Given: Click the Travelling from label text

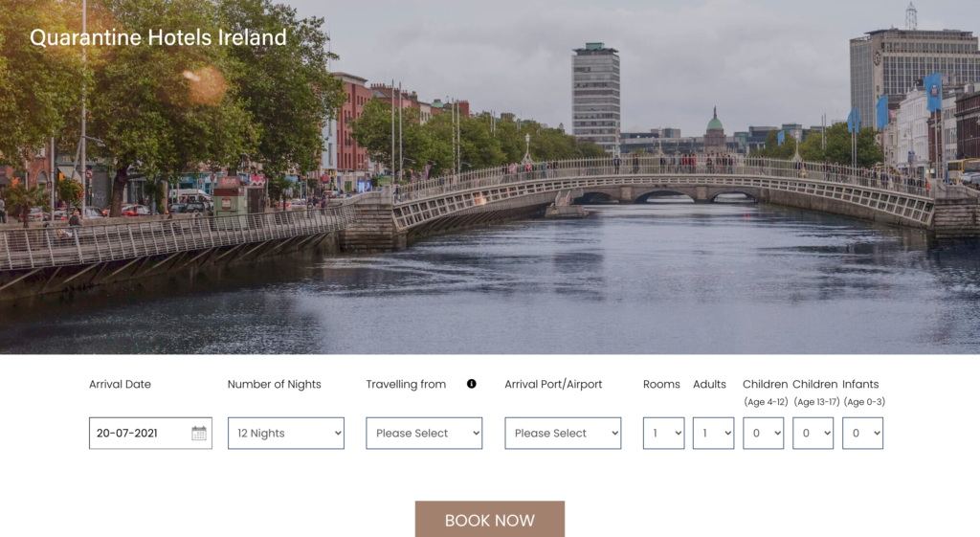Looking at the screenshot, I should [406, 385].
